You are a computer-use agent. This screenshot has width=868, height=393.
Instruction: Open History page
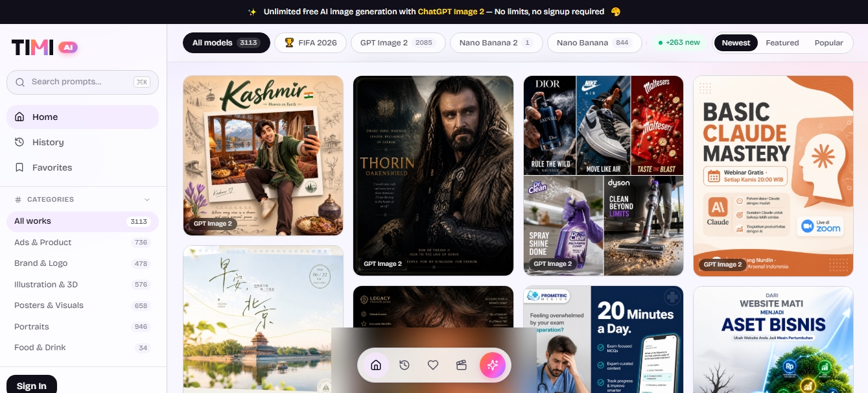coord(82,142)
